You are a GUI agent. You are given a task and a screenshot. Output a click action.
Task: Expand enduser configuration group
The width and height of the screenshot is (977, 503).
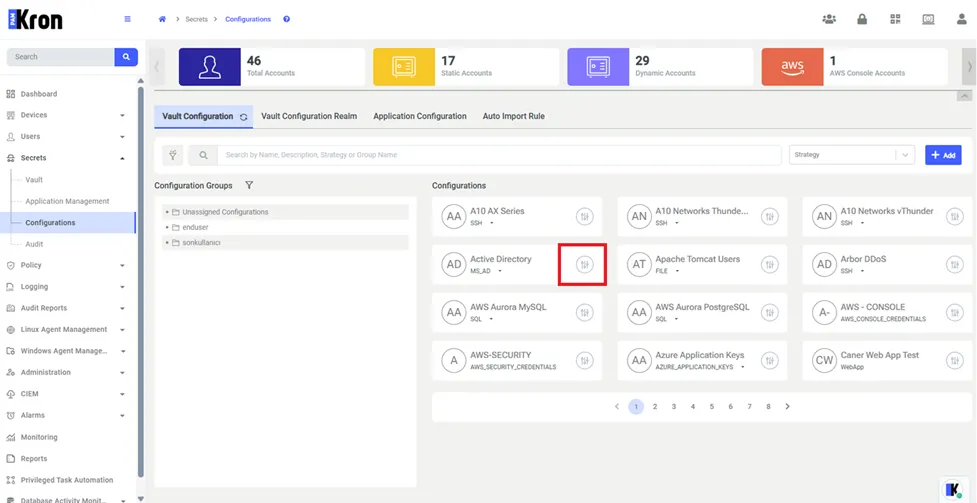285,228
